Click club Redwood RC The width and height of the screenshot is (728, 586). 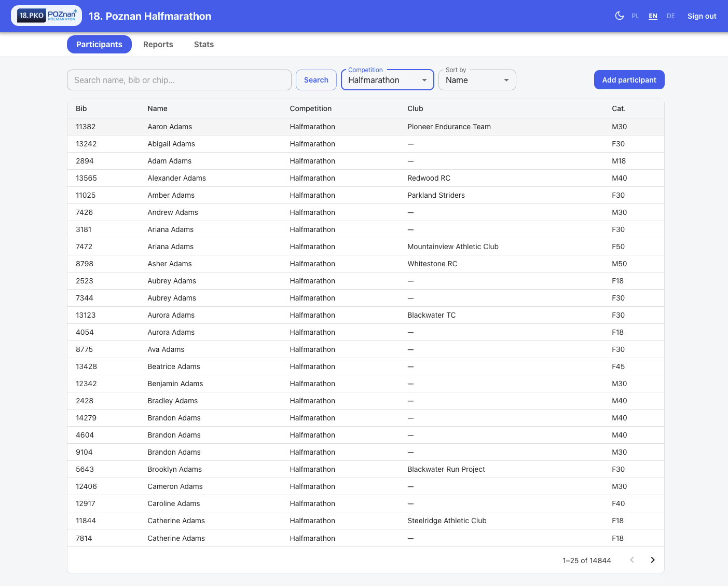429,178
